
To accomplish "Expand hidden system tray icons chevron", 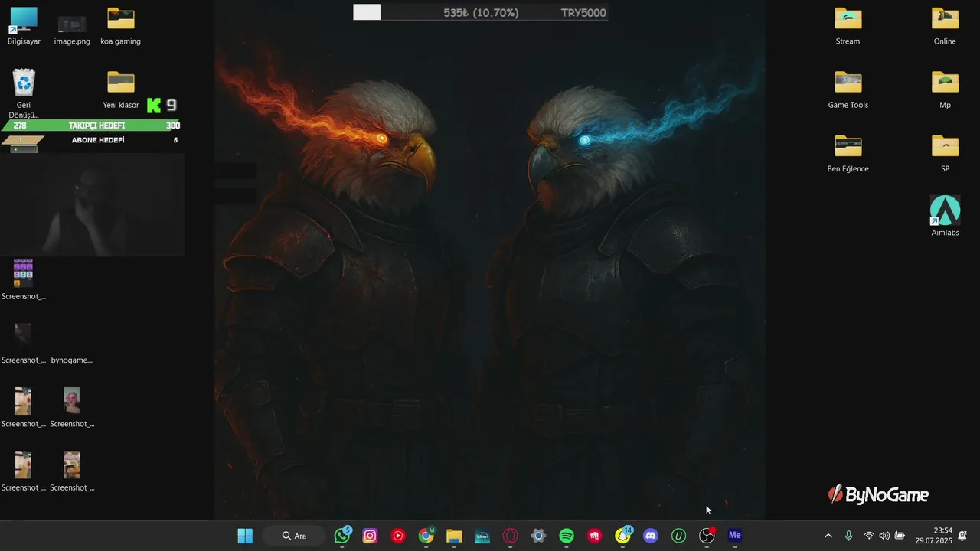I will [x=828, y=536].
